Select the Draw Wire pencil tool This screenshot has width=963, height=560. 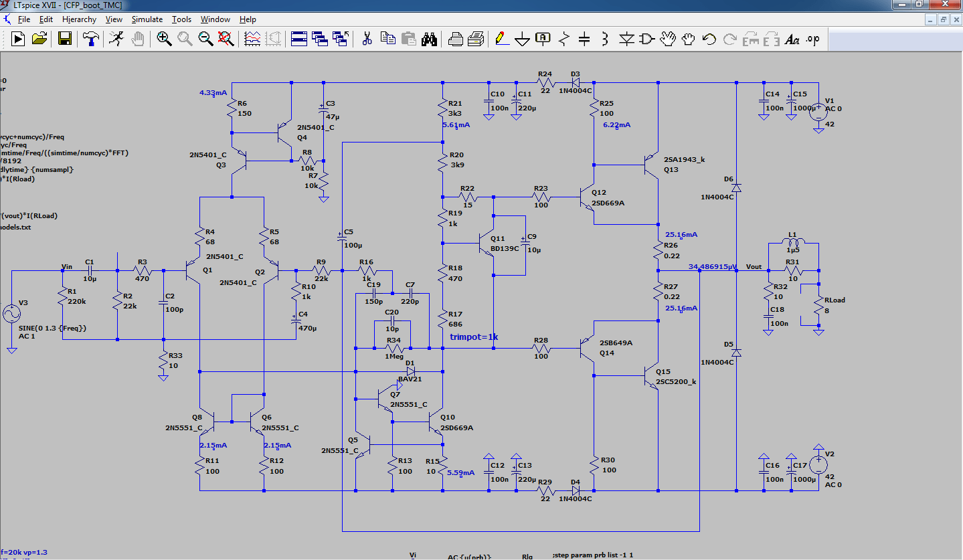click(501, 39)
